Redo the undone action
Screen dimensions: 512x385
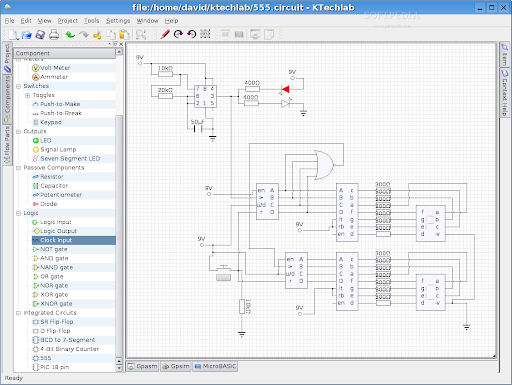pos(84,34)
